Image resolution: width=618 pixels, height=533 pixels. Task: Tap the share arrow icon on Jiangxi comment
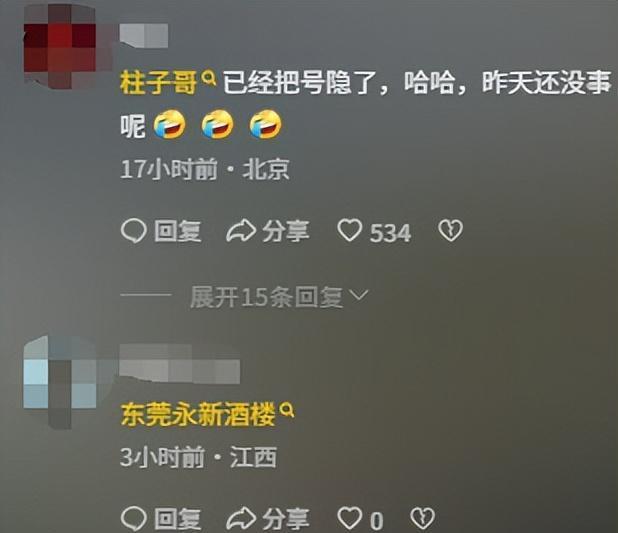tap(241, 518)
